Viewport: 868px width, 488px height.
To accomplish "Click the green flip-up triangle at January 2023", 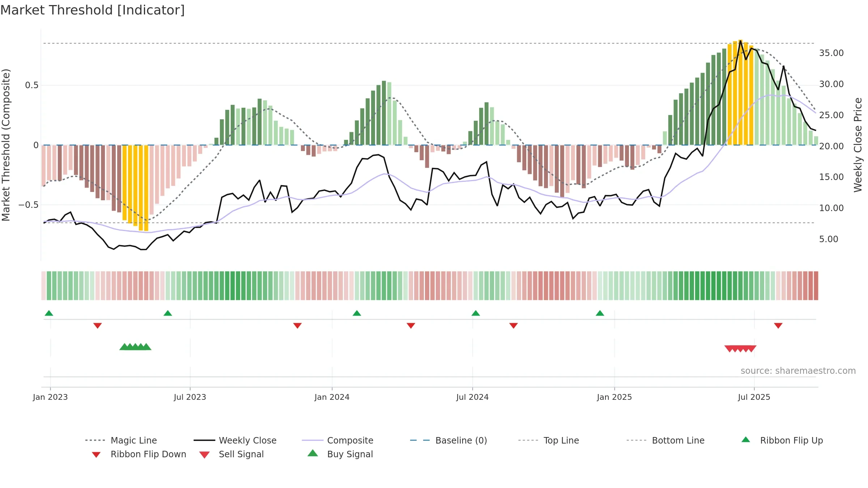I will coord(49,313).
